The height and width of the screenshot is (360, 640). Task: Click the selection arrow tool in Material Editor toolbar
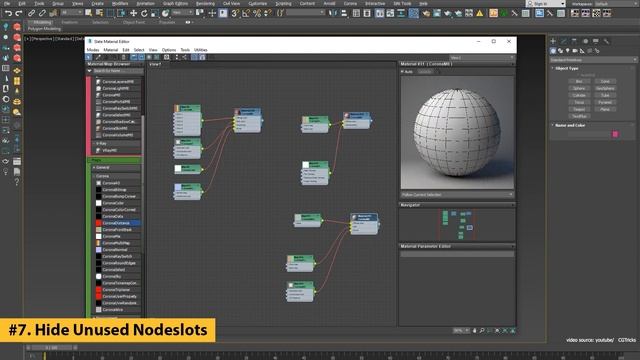89,58
